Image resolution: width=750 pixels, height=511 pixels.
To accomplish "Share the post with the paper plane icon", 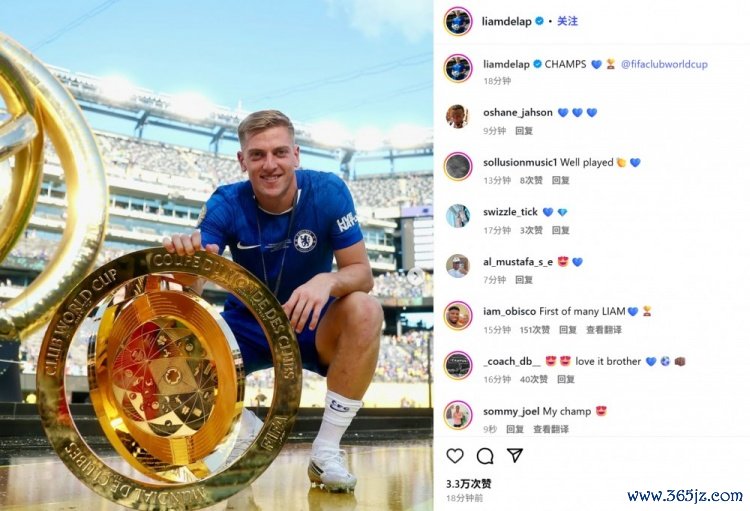I will pyautogui.click(x=515, y=455).
